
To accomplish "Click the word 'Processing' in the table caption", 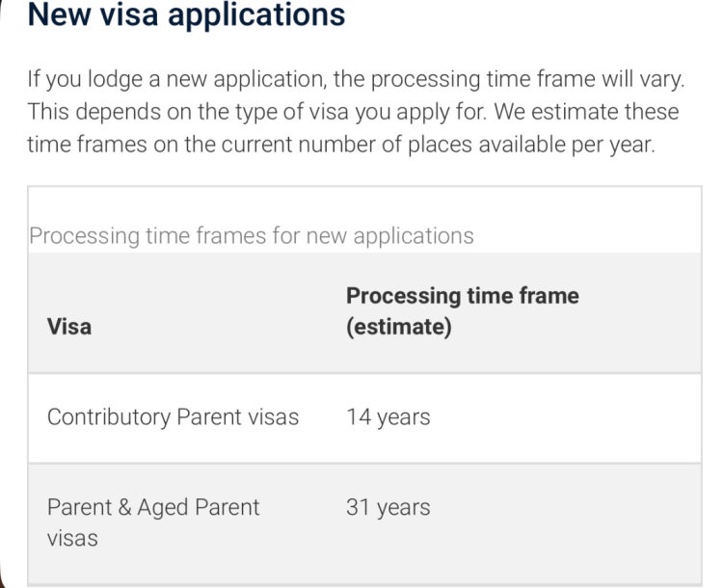I will pos(85,236).
